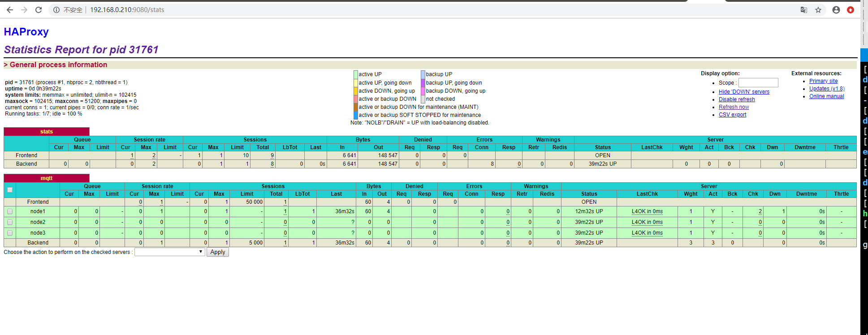The width and height of the screenshot is (868, 335).
Task: Go back with browser back arrow
Action: pyautogui.click(x=9, y=10)
